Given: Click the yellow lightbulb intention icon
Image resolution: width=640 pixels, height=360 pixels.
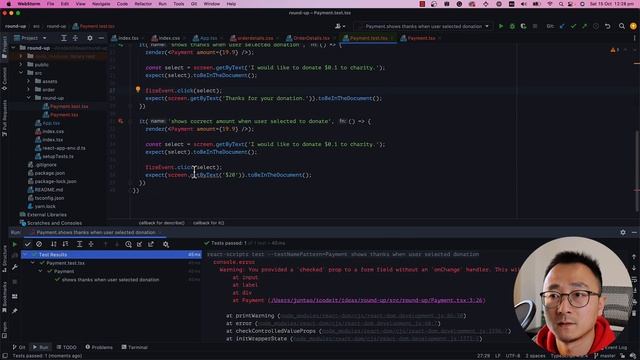Looking at the screenshot, I should pos(138,89).
